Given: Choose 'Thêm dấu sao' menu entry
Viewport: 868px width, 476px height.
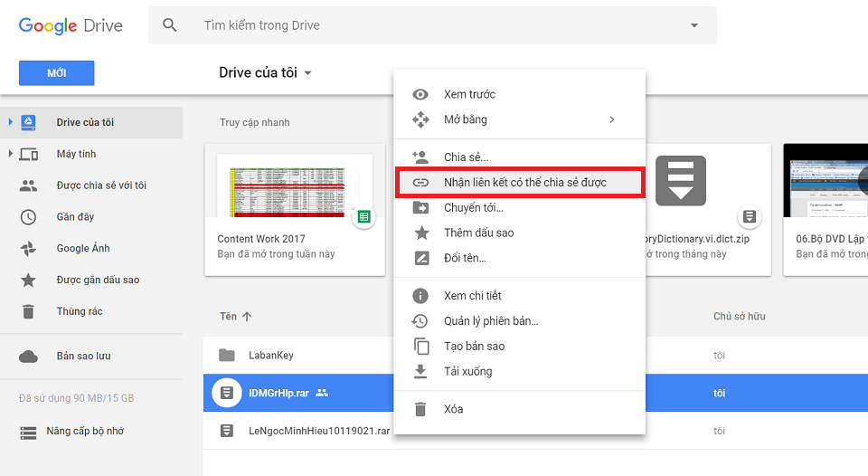Looking at the screenshot, I should [520, 233].
